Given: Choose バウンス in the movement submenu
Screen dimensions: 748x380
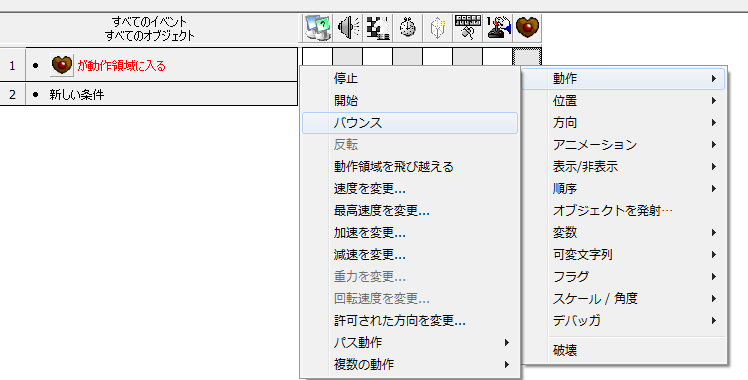Looking at the screenshot, I should pyautogui.click(x=410, y=123).
